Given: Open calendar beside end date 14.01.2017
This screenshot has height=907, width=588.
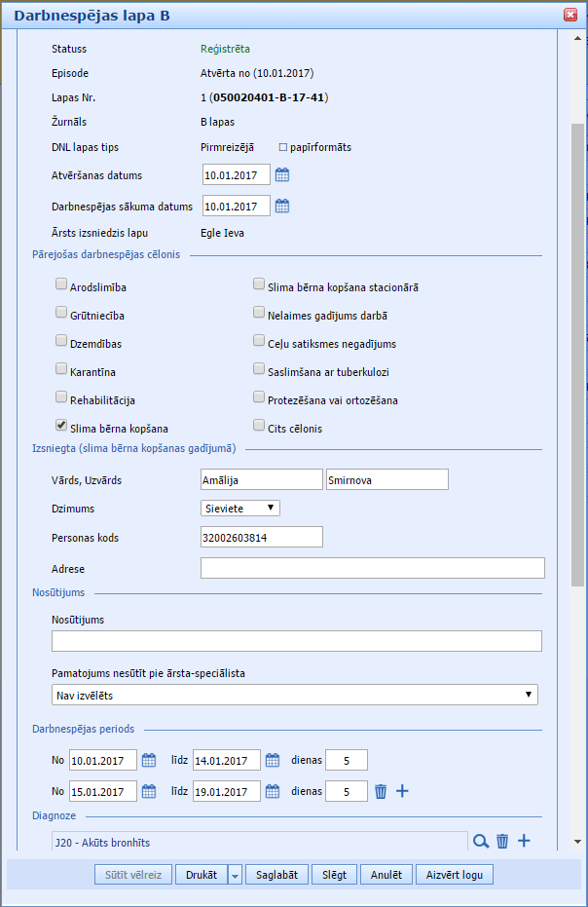Looking at the screenshot, I should coord(273,761).
